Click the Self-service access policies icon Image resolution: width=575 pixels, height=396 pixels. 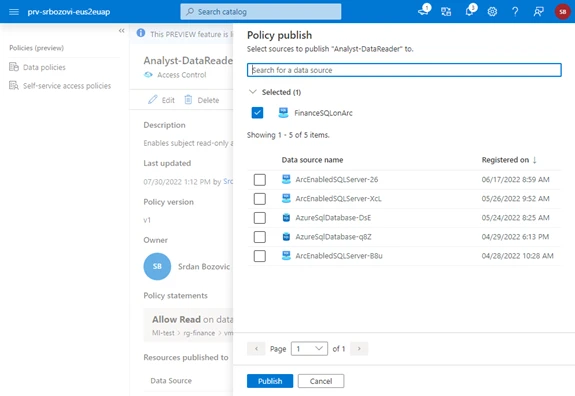[x=14, y=85]
